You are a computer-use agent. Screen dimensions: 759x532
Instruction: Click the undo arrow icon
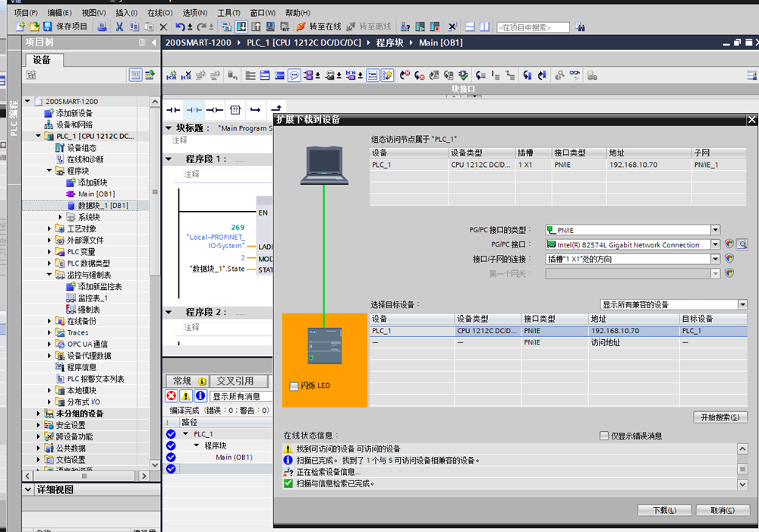click(180, 27)
